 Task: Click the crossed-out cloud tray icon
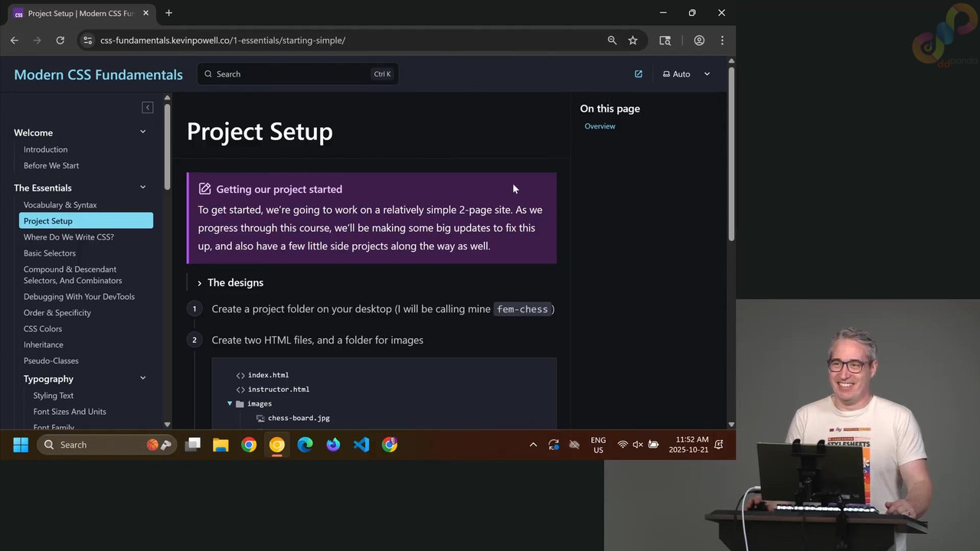click(x=574, y=445)
